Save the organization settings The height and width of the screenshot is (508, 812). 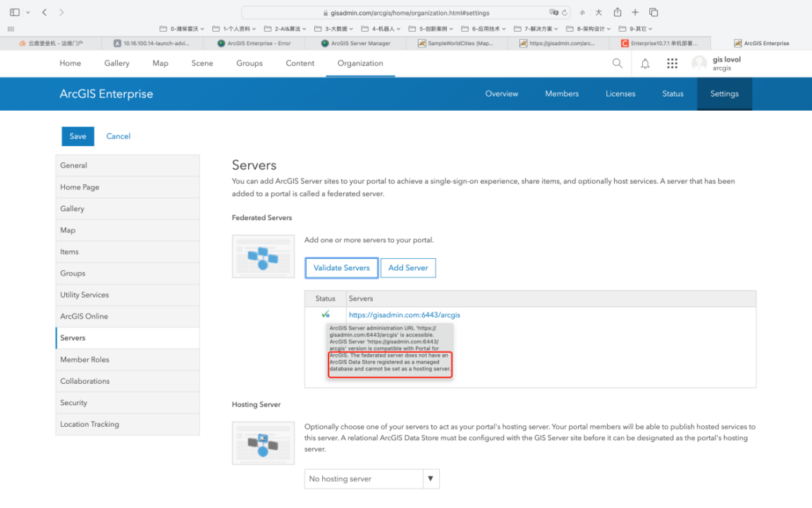(x=78, y=136)
